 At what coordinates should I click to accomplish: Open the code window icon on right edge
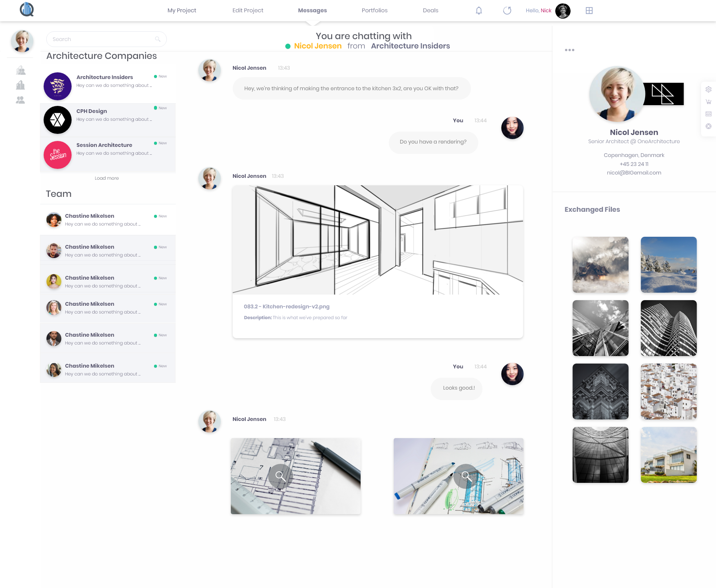point(709,114)
